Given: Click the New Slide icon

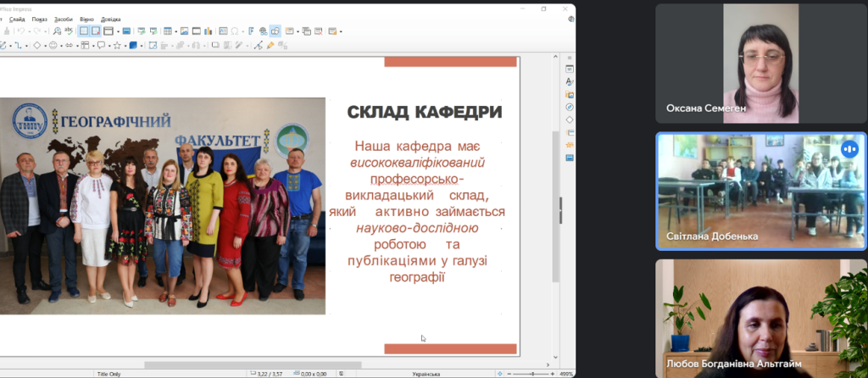Looking at the screenshot, I should pyautogui.click(x=289, y=31).
